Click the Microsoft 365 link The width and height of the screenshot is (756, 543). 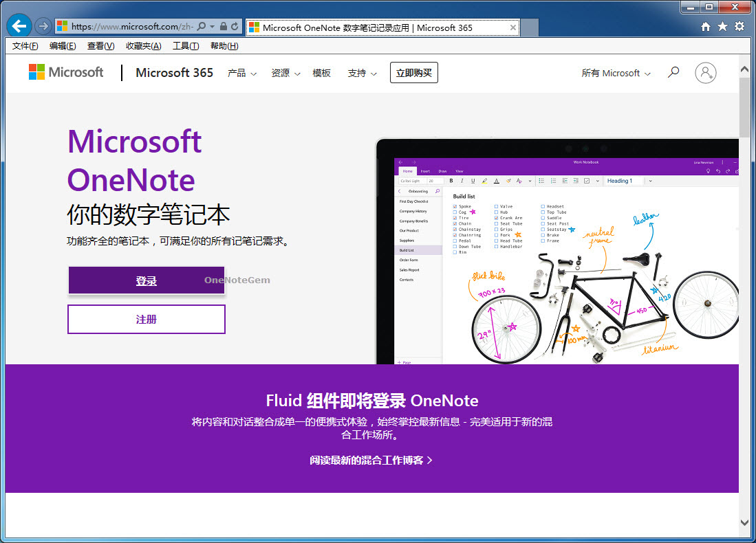pos(174,73)
